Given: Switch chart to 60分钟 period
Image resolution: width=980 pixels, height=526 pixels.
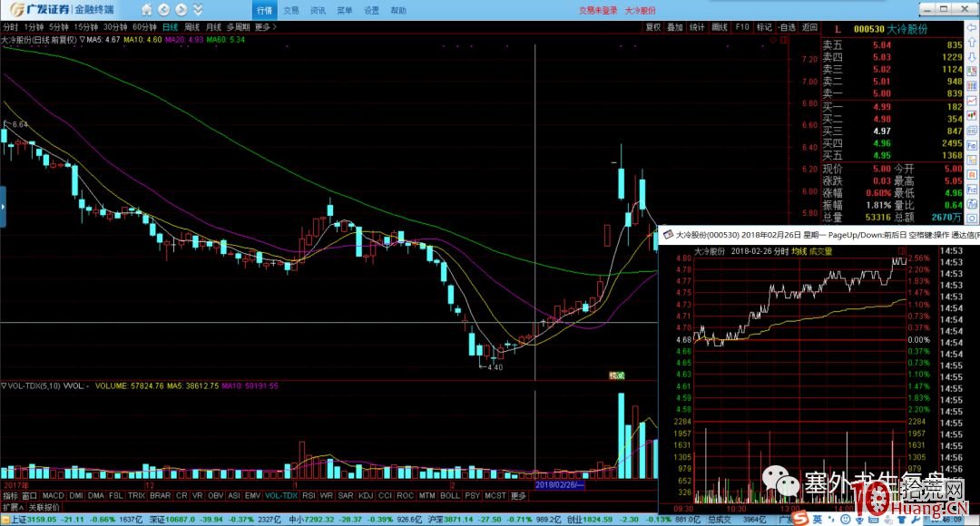Looking at the screenshot, I should (144, 27).
